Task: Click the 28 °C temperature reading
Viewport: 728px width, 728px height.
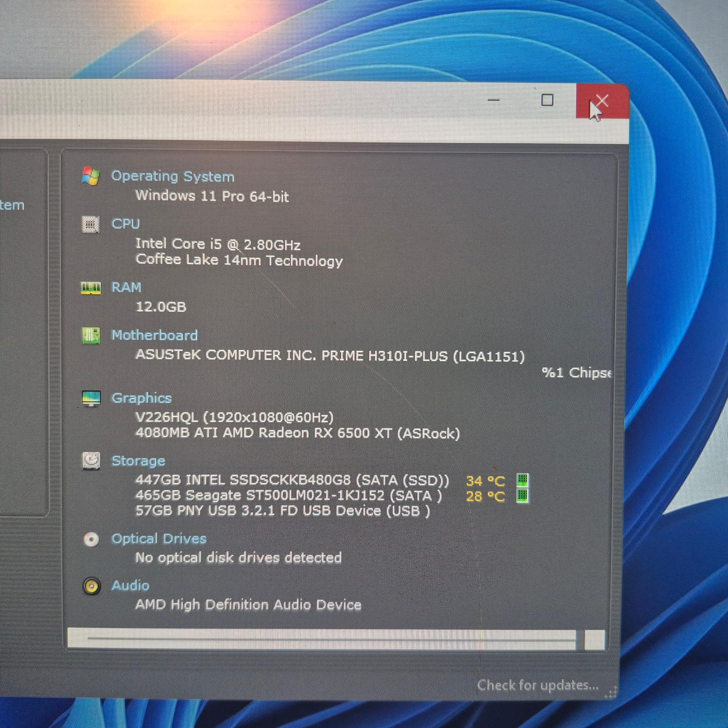Action: coord(485,496)
